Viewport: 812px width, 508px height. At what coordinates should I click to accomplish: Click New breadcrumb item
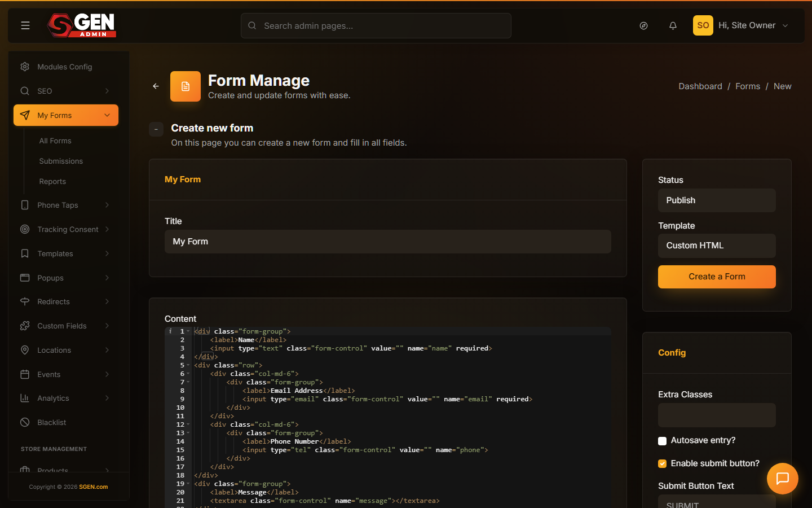782,86
